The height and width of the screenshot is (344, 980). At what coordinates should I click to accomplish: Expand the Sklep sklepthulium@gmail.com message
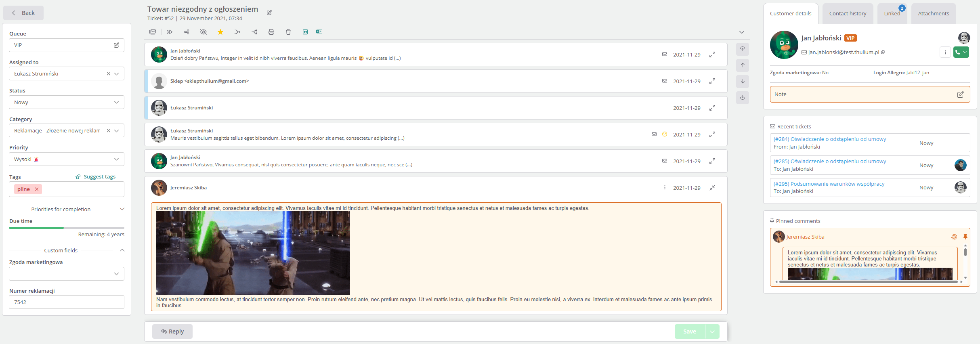coord(712,81)
